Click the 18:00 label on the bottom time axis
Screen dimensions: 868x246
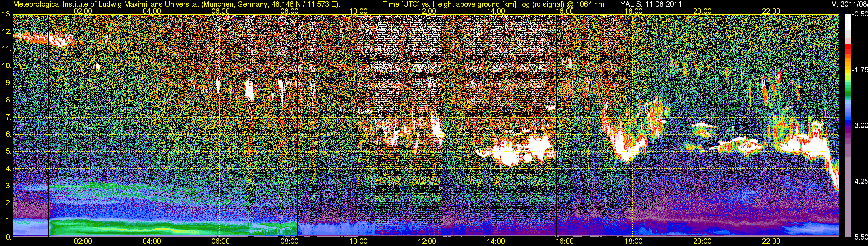(x=633, y=241)
